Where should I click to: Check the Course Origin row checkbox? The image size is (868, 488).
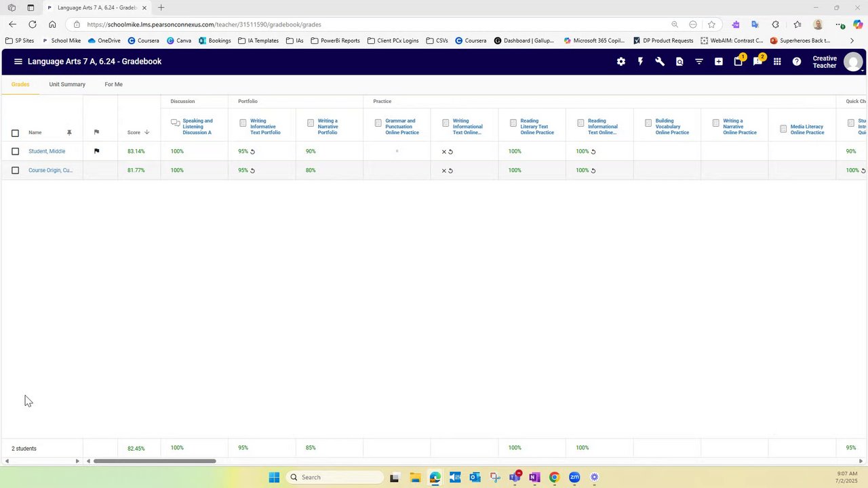15,170
